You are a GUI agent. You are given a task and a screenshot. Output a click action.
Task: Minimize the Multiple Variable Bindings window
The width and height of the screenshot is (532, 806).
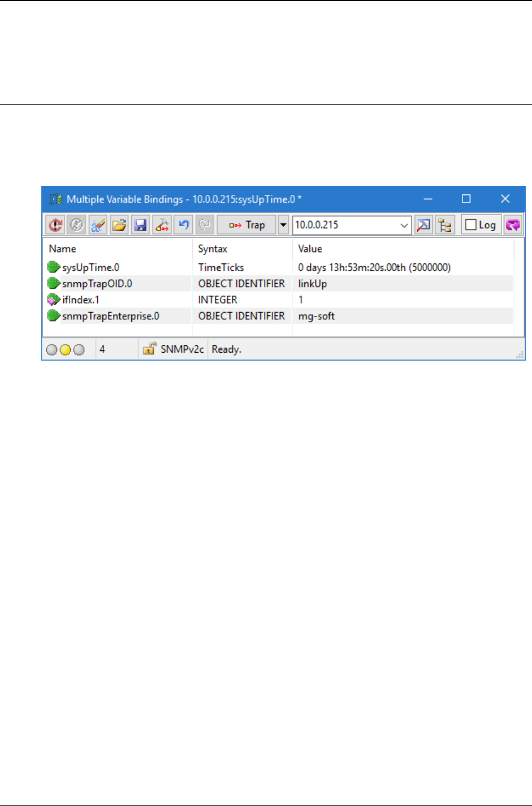click(429, 199)
